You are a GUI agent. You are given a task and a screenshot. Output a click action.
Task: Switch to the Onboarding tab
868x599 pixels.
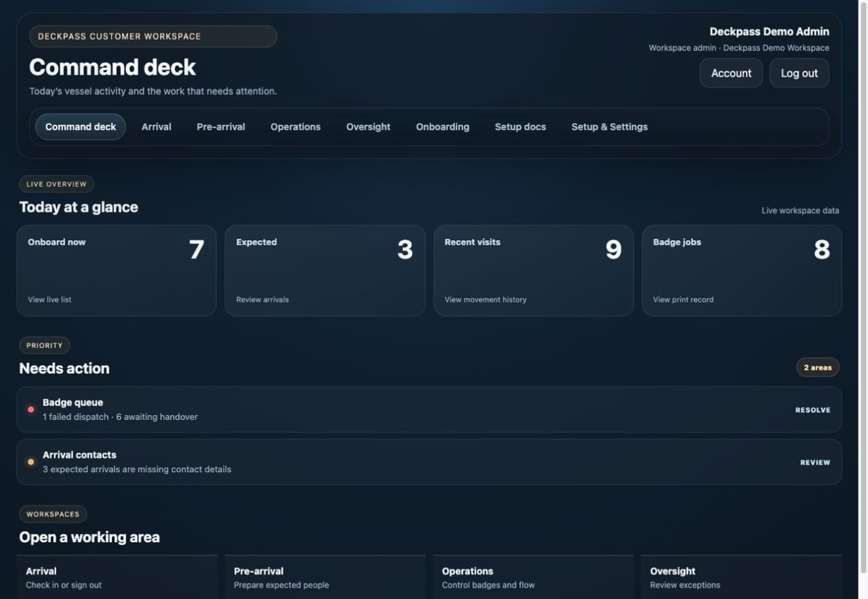443,127
